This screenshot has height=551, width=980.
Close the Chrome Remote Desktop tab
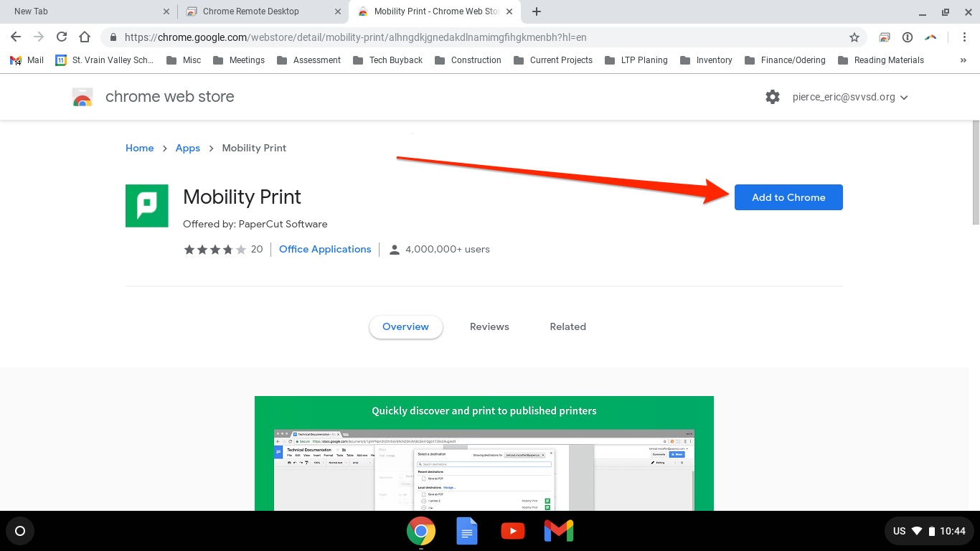click(x=336, y=11)
